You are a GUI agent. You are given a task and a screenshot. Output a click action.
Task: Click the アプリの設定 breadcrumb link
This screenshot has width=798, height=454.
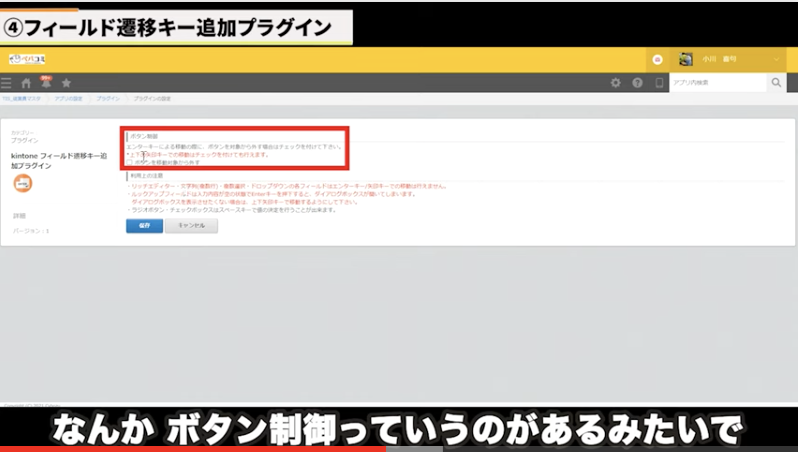[x=69, y=100]
